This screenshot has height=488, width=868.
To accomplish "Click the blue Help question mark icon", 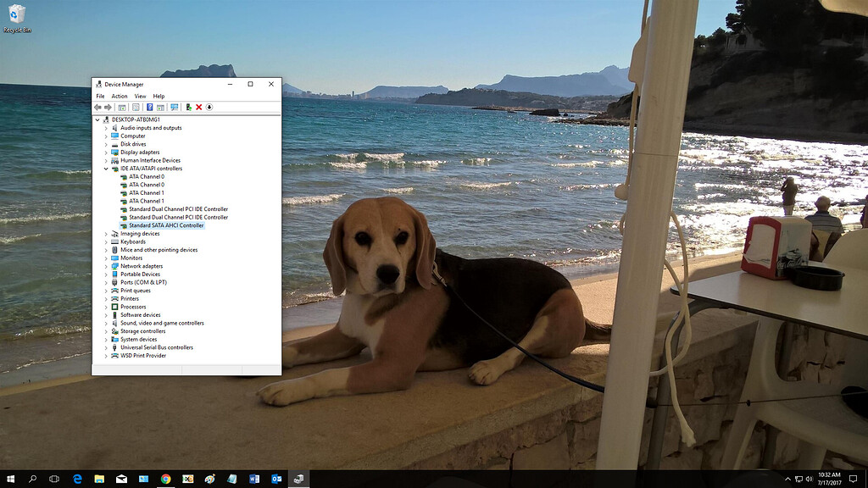I will 149,108.
